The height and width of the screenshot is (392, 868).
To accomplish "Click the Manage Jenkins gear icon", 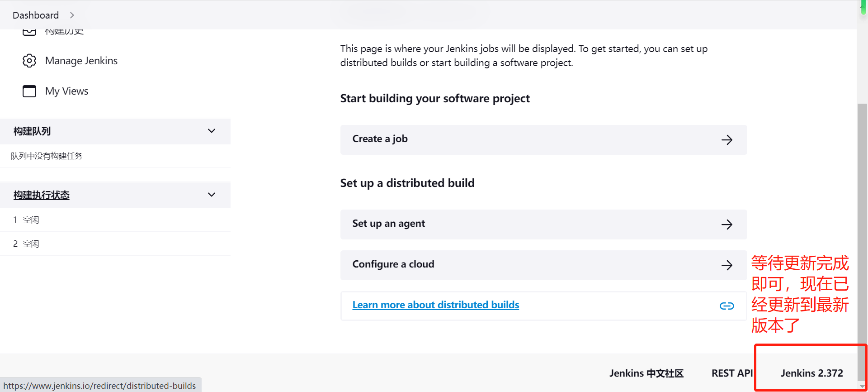I will coord(29,61).
